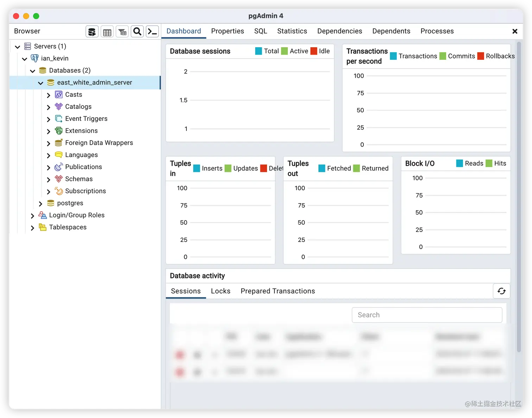Open the SQL tab
The height and width of the screenshot is (418, 532).
tap(261, 31)
